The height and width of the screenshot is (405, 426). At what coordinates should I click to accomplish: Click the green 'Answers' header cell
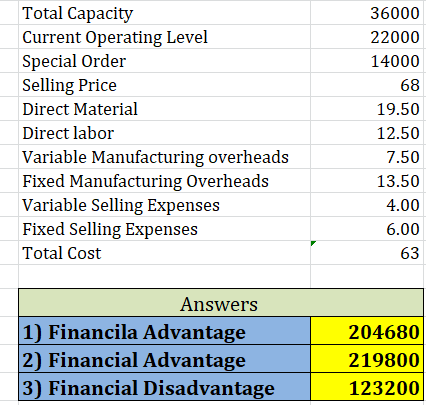(221, 303)
